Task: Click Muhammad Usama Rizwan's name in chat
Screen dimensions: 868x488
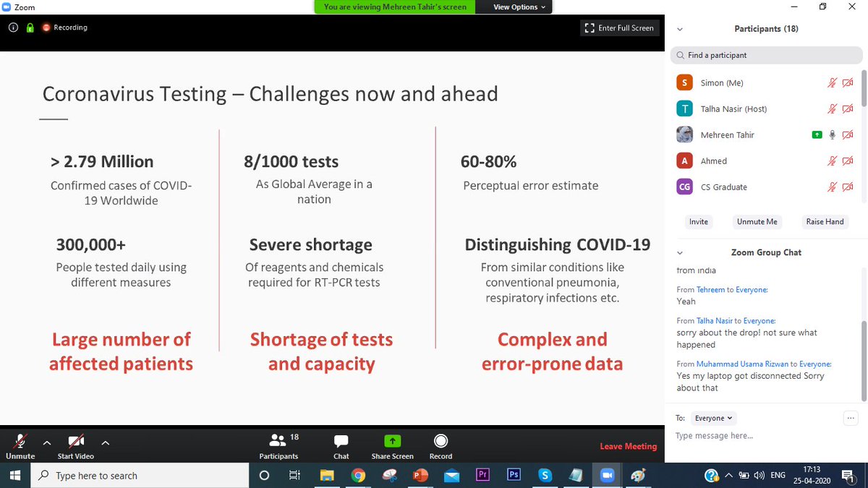Action: (742, 364)
